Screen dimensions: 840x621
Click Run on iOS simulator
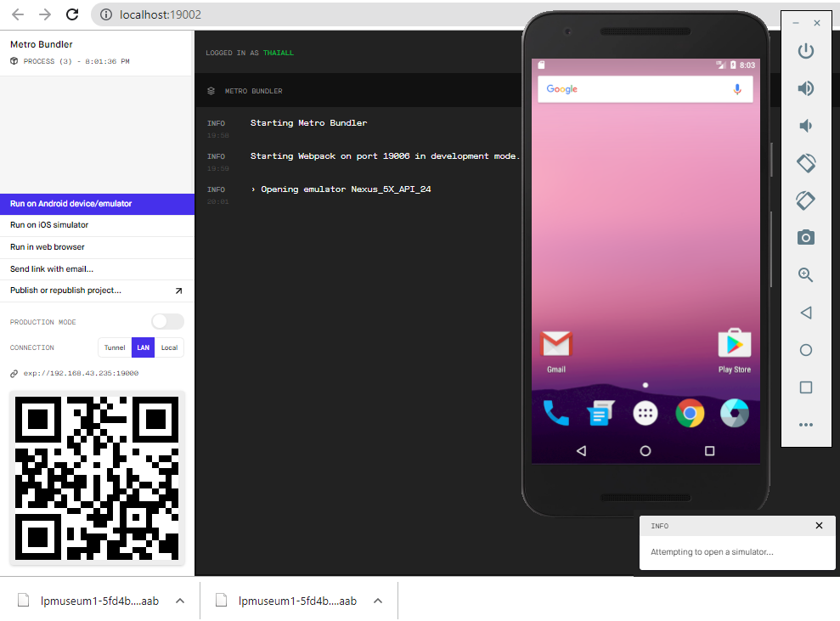click(x=97, y=225)
